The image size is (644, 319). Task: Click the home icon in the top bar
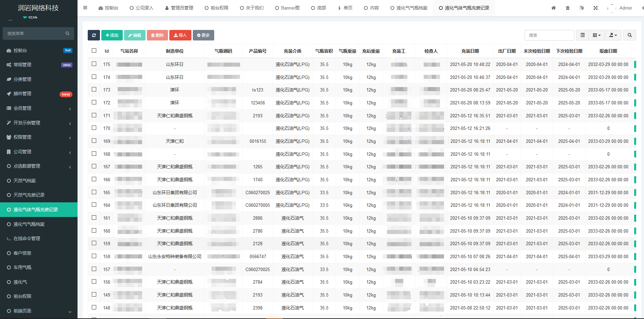tap(554, 8)
